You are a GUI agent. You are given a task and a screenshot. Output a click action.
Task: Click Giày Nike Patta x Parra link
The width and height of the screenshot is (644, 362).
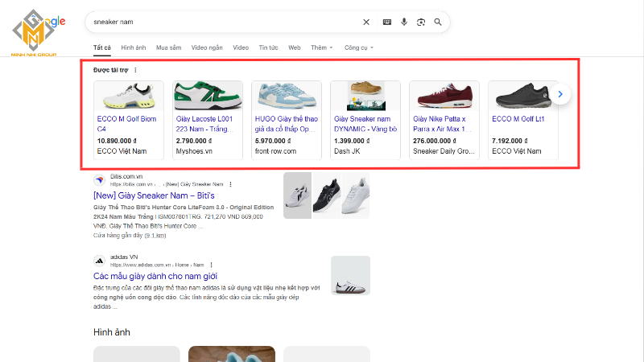pyautogui.click(x=442, y=124)
